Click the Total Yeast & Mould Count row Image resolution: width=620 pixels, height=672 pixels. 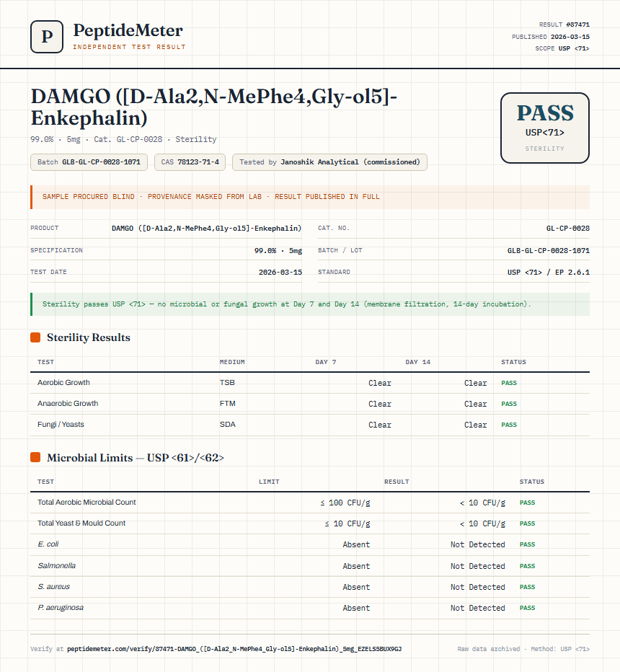310,523
